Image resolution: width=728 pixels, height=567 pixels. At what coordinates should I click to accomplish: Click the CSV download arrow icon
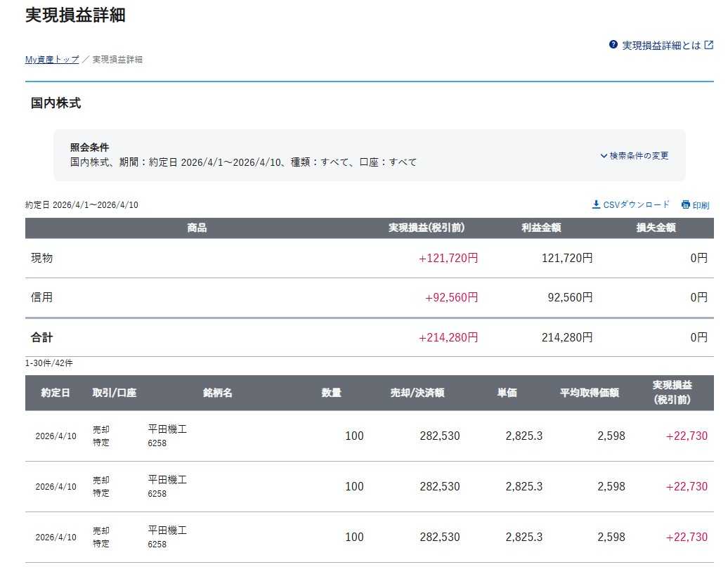tap(596, 204)
